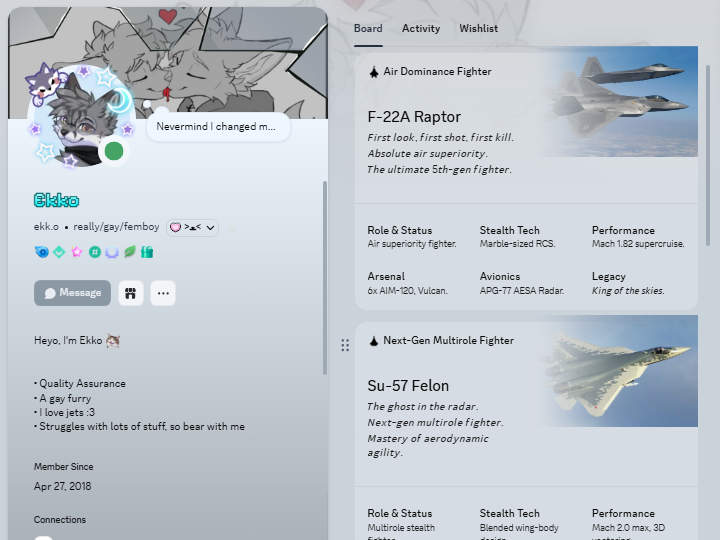Image resolution: width=720 pixels, height=540 pixels.
Task: Click the lavender laurel wreath badge
Action: click(112, 252)
